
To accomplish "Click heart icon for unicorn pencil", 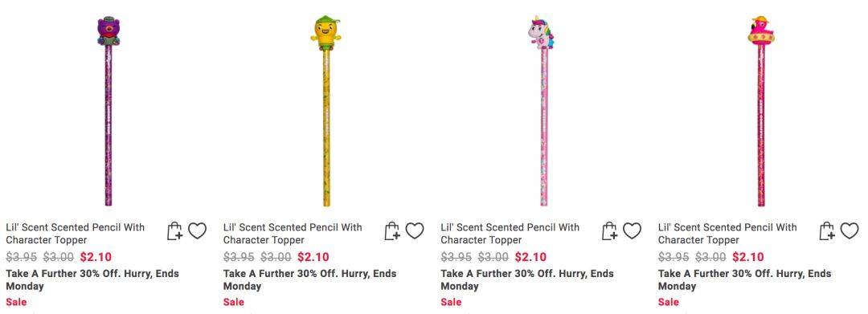I will point(633,230).
